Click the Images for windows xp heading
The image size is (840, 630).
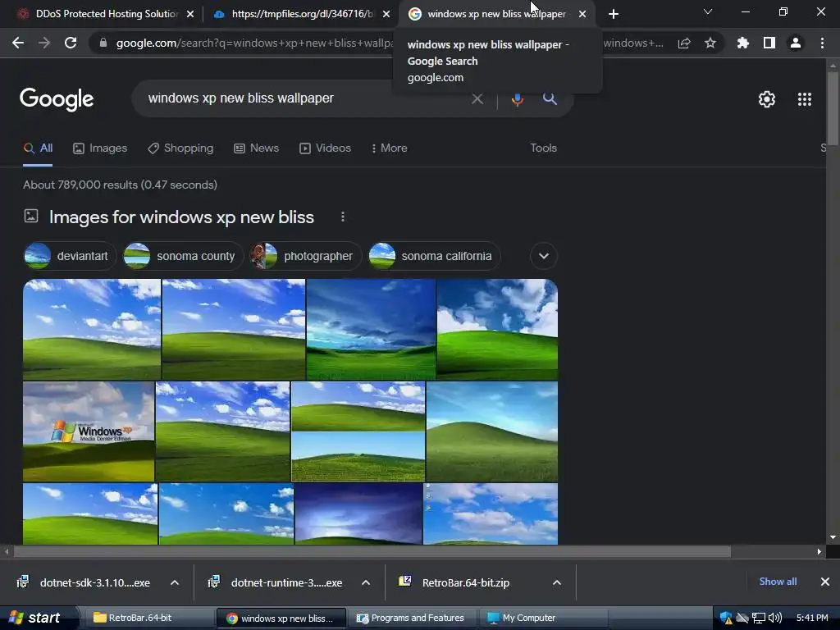coord(181,217)
